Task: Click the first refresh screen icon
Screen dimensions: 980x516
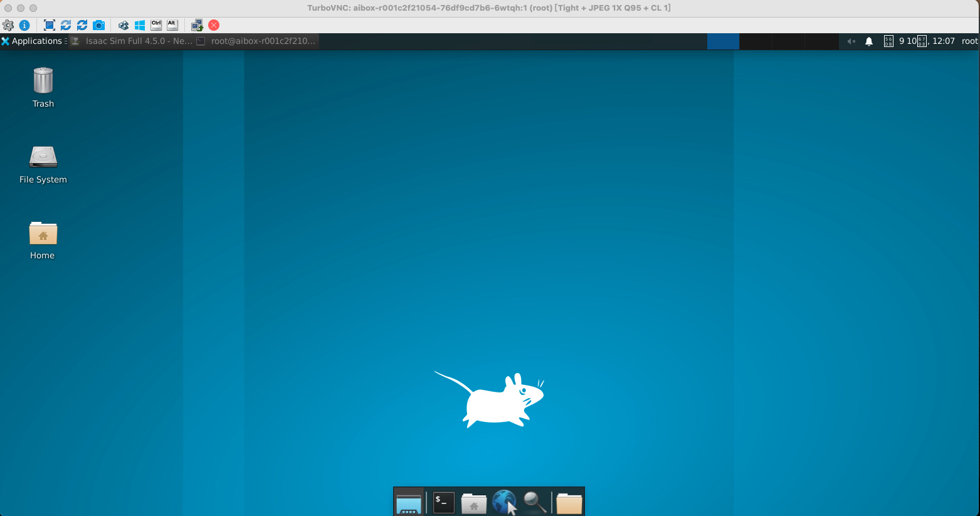Action: coord(66,25)
